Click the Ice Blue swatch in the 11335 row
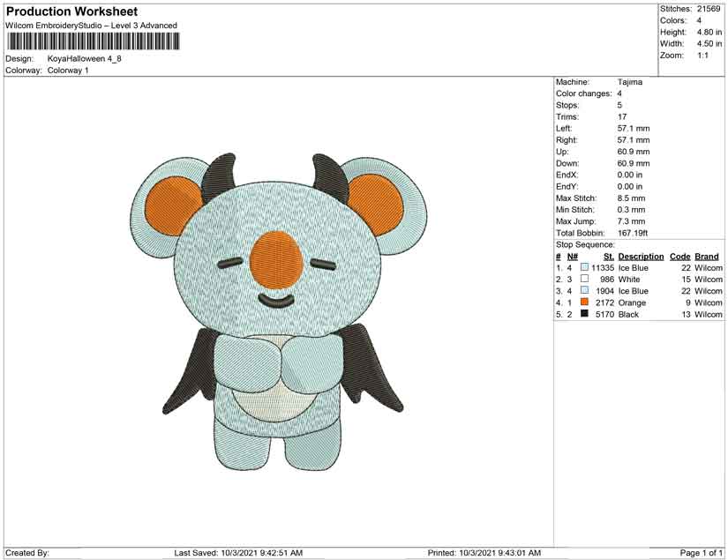This screenshot has height=560, width=728. [x=584, y=267]
